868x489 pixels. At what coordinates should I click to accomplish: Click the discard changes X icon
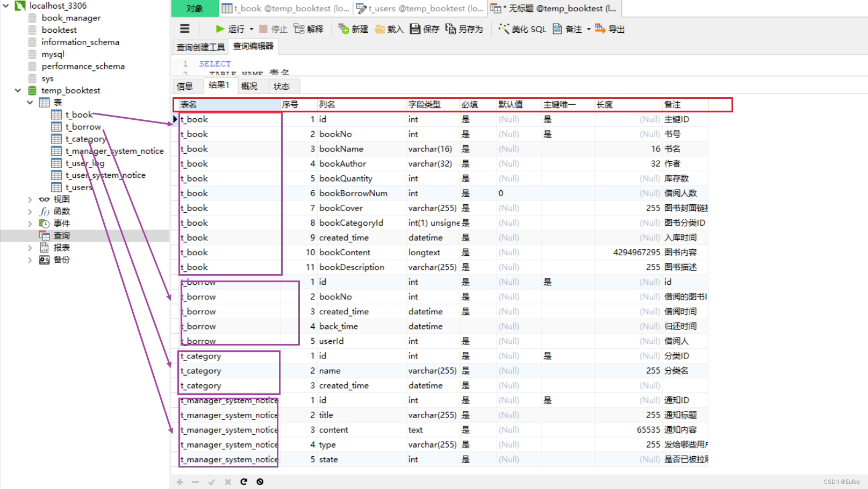[228, 482]
